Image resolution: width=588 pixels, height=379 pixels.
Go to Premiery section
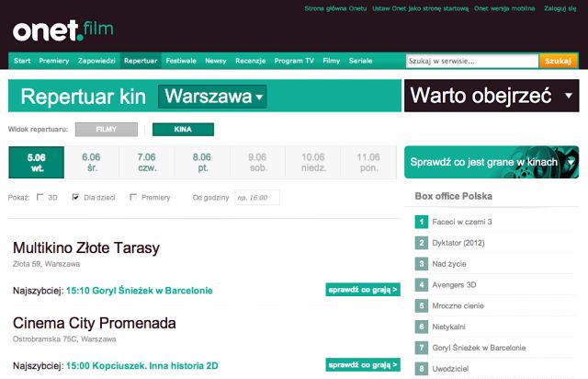tap(54, 61)
